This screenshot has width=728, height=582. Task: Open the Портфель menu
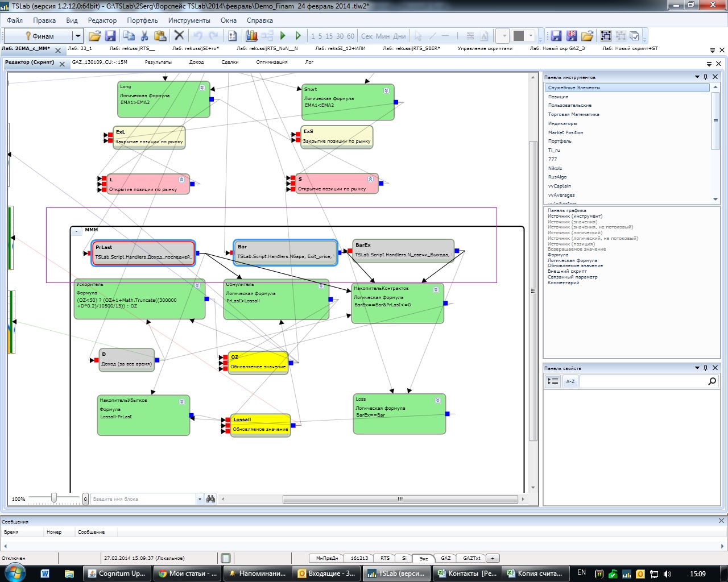point(142,20)
